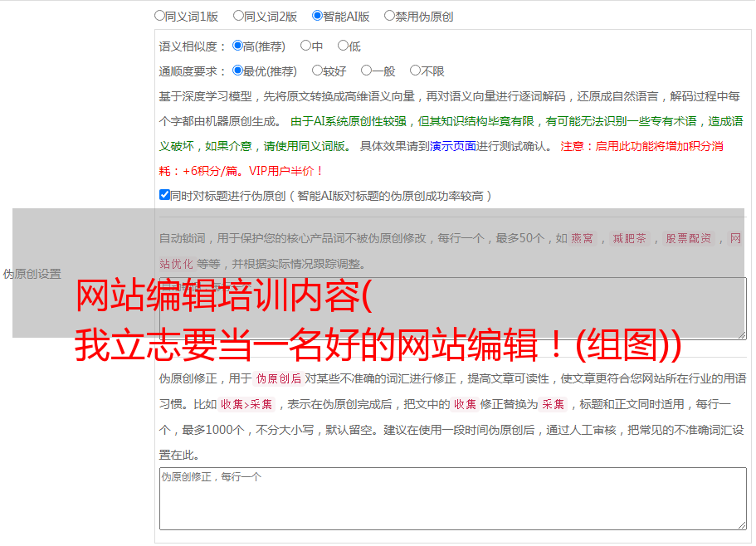
Task: Click the resize handle of 伪原创修正 textarea
Action: tap(742, 526)
